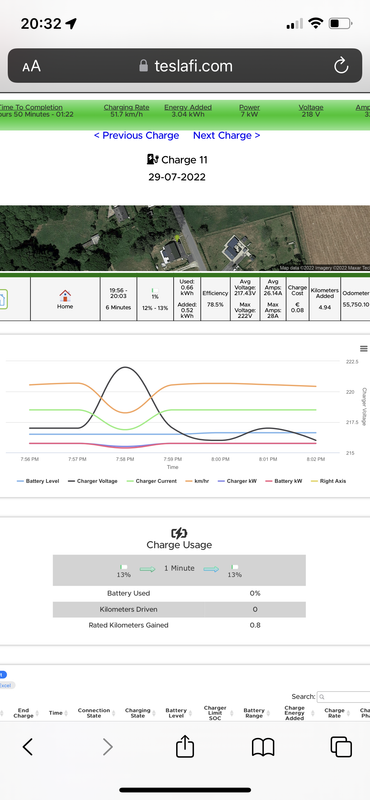Select the Efficiency 78.5% cell
The image size is (370, 800).
(x=215, y=299)
